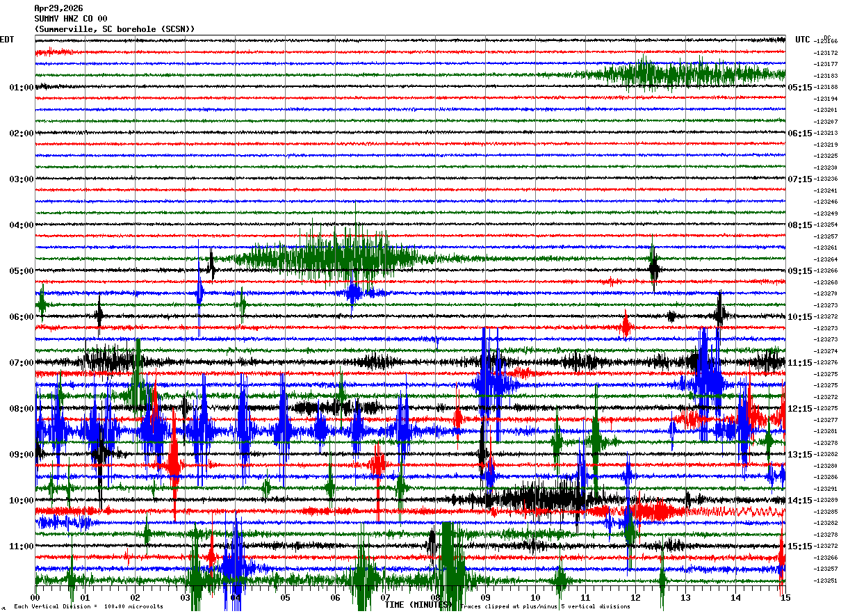This screenshot has height=616, width=841.
Task: Select the 01:00 EDT time label
Action: pos(22,88)
